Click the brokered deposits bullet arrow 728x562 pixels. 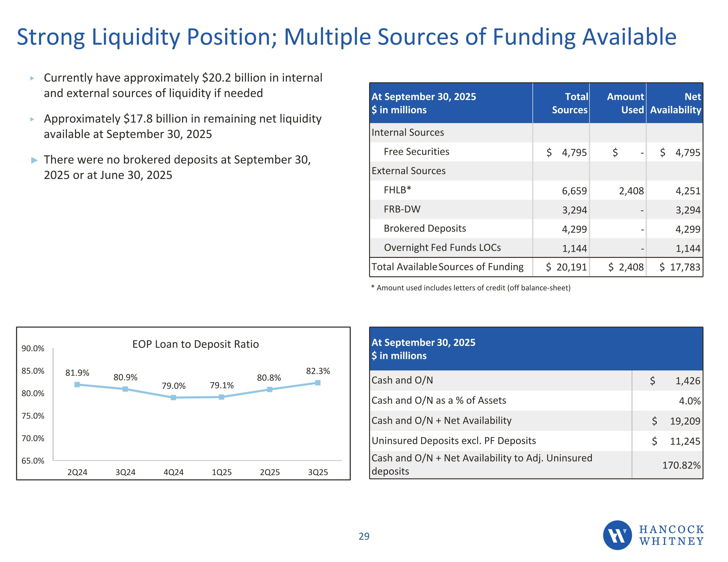tap(34, 160)
